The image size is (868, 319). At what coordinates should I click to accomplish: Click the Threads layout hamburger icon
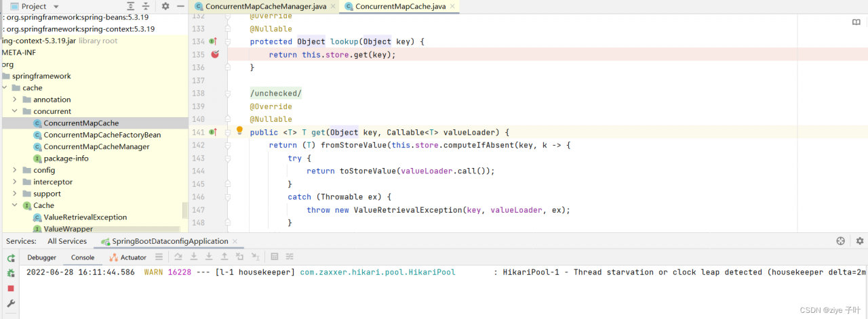pyautogui.click(x=159, y=257)
